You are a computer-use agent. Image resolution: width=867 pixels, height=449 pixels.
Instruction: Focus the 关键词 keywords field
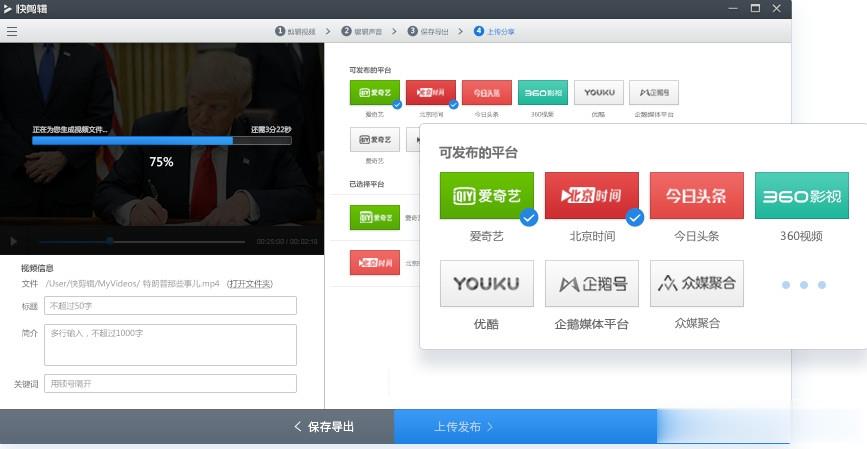coord(170,384)
